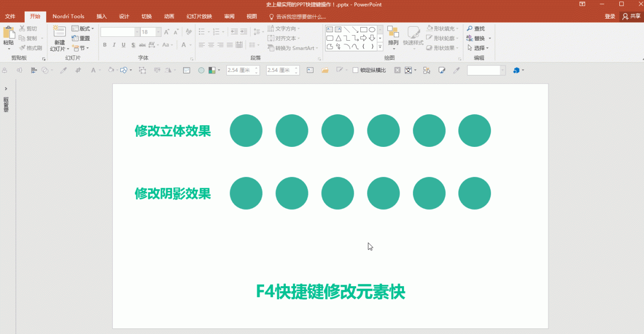Click the blue 3D cube icon
This screenshot has width=644, height=334.
[x=516, y=70]
